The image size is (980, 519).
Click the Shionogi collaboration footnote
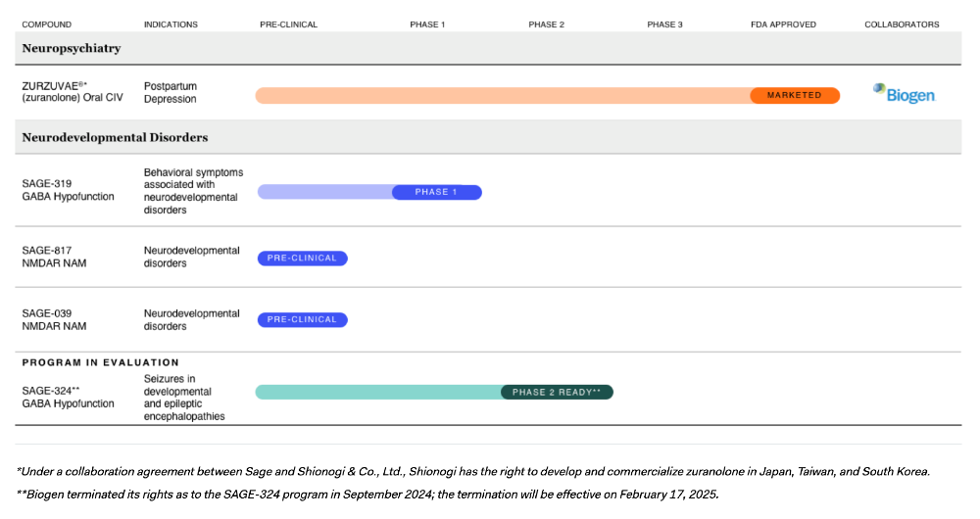pos(473,472)
